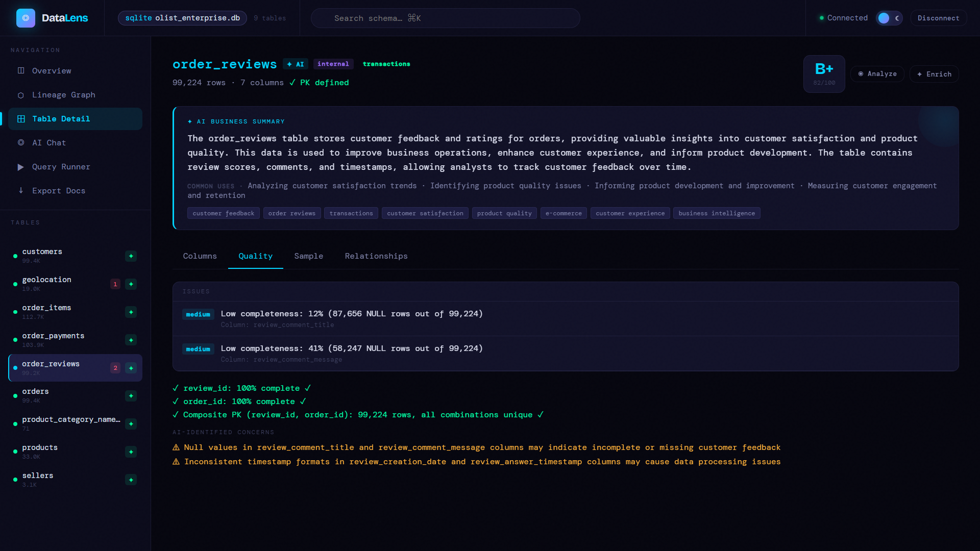Select the order_items table
The image size is (980, 551).
[75, 312]
